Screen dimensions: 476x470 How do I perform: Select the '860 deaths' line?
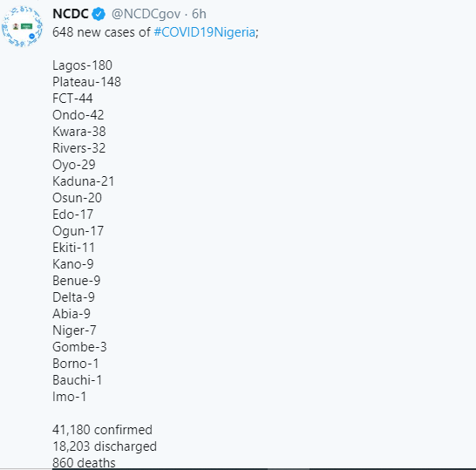click(x=84, y=463)
